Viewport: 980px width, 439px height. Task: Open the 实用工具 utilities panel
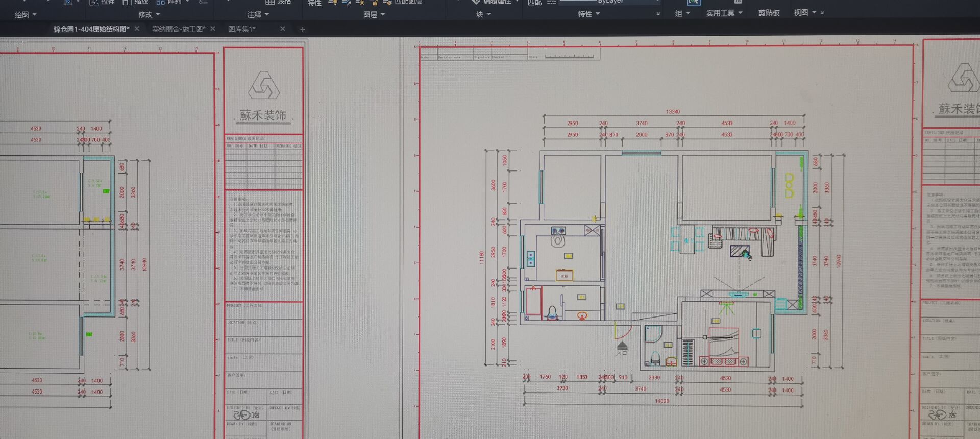click(x=724, y=13)
